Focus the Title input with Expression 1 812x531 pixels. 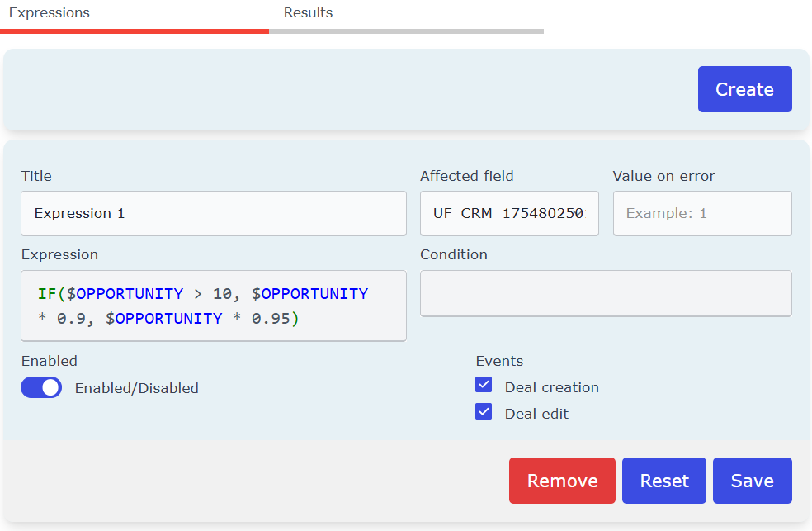tap(214, 213)
